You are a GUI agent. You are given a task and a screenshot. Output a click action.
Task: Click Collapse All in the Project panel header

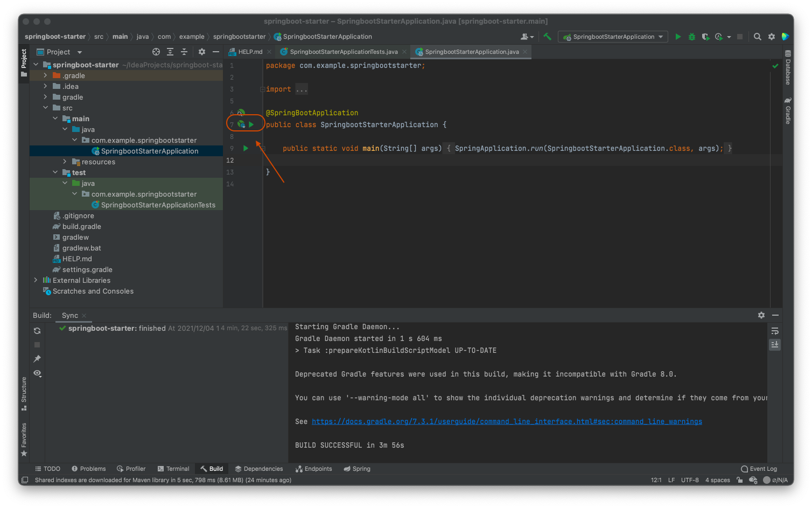[x=184, y=52]
